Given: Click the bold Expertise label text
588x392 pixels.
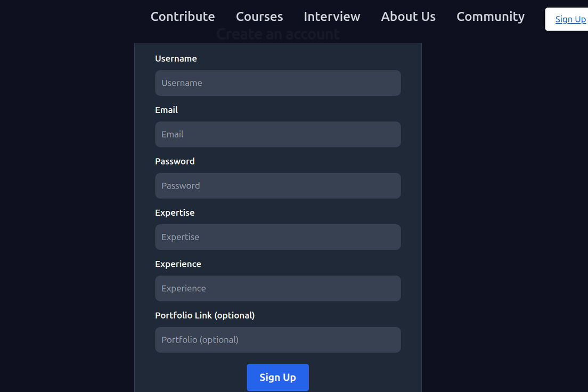Looking at the screenshot, I should (175, 213).
